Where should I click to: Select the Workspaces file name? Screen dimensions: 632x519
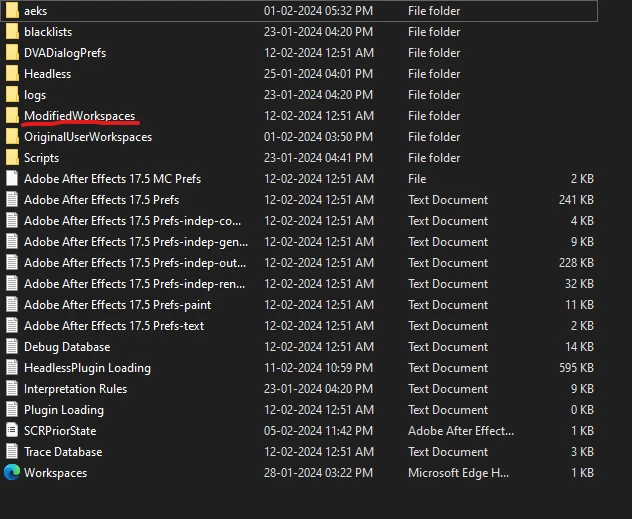[56, 473]
